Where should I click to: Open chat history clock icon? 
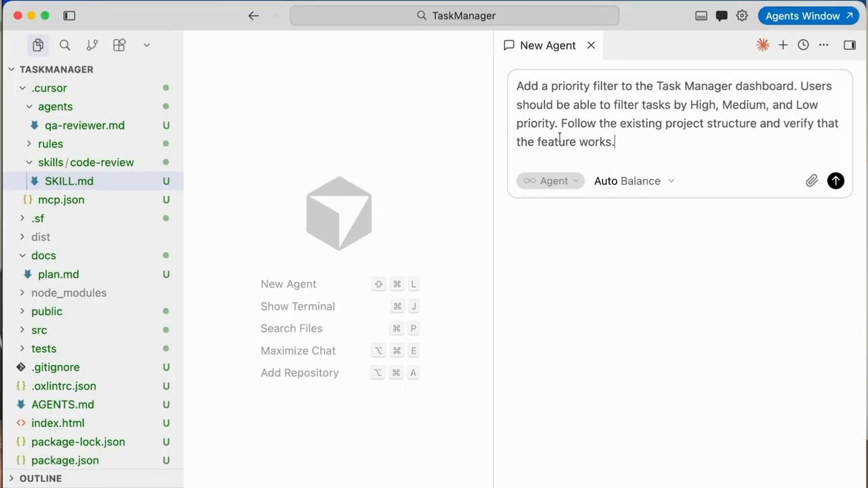coord(803,45)
